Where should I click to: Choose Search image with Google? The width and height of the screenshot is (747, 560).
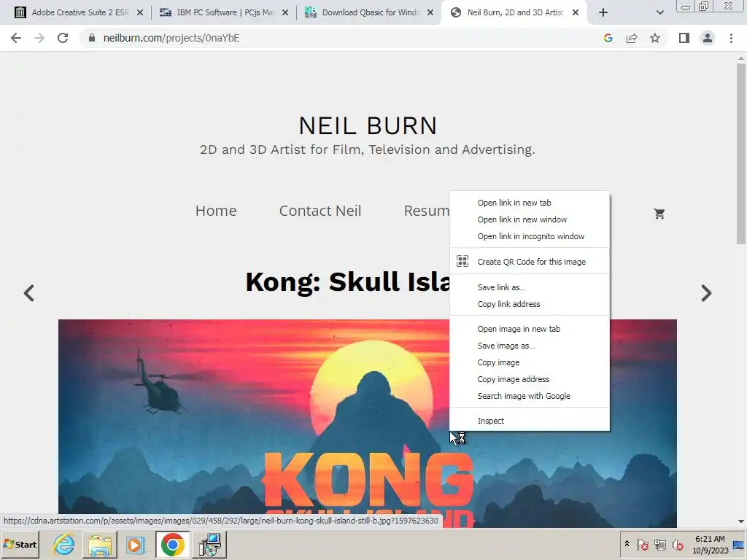coord(530,396)
